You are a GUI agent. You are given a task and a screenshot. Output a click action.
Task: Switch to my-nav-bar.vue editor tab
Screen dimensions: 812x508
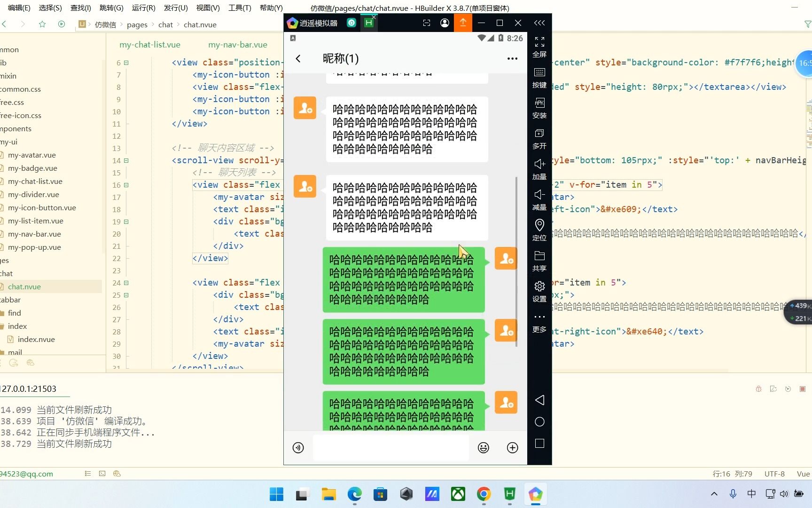[x=238, y=45]
